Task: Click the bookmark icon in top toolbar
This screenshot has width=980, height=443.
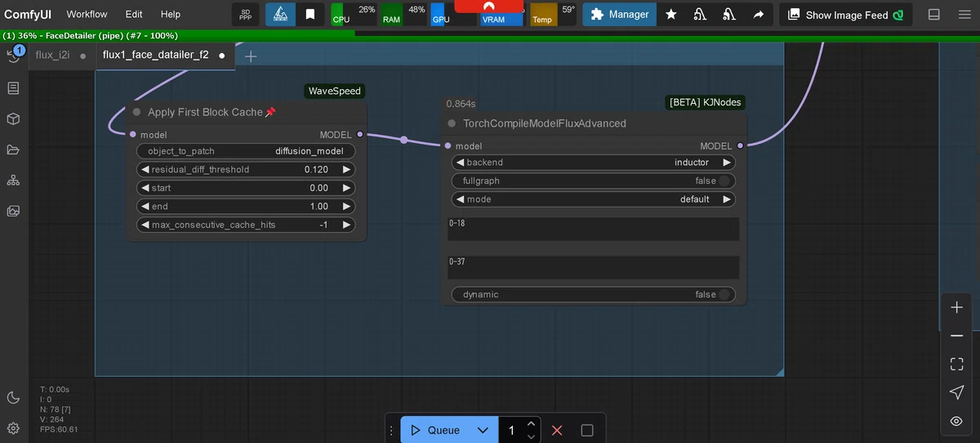Action: point(310,14)
